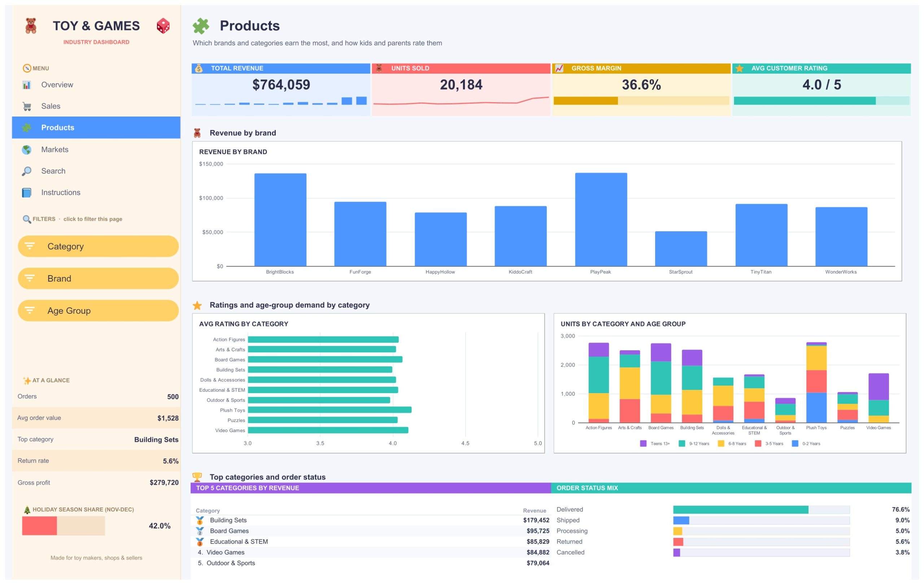
Task: Click the Return rate 5.6% value
Action: point(171,461)
